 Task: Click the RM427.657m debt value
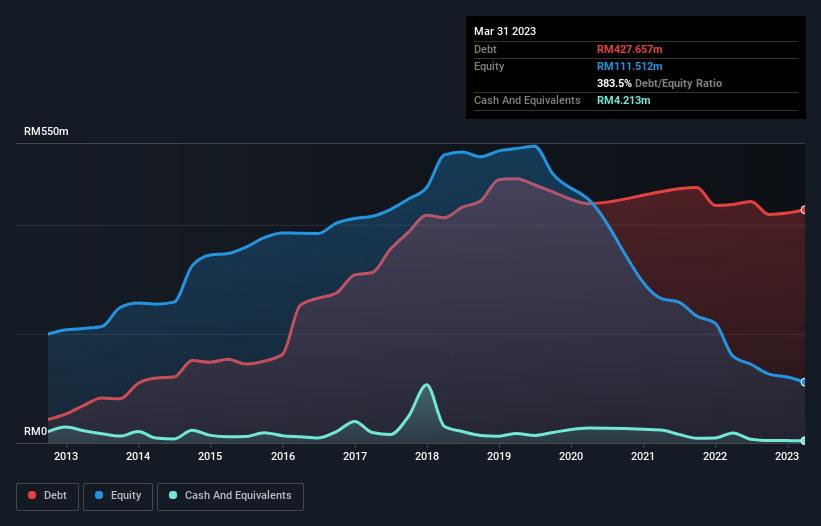[x=629, y=49]
